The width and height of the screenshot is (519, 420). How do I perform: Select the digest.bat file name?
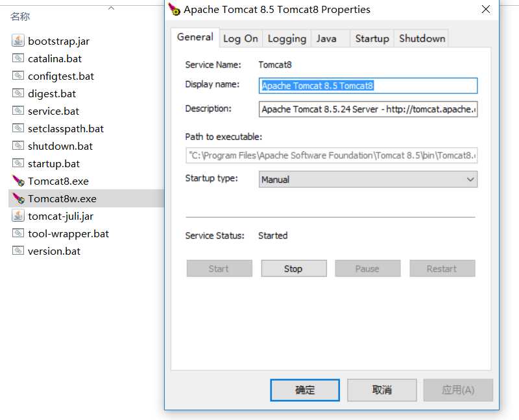coord(52,93)
